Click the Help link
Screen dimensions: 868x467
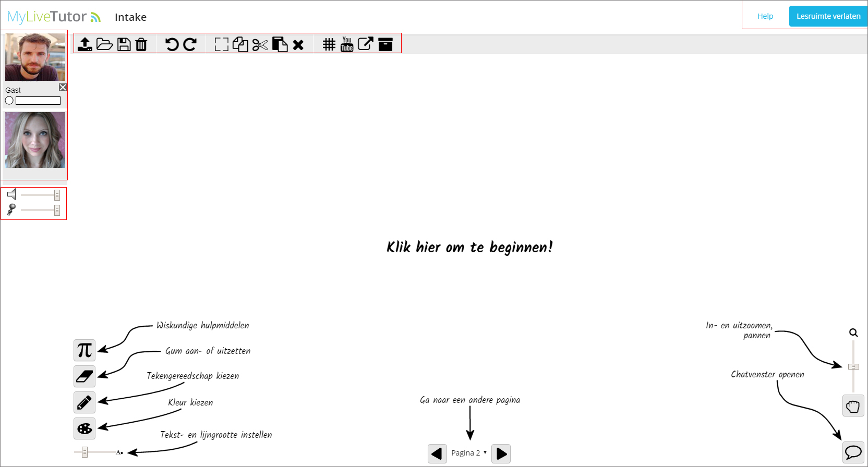coord(765,16)
